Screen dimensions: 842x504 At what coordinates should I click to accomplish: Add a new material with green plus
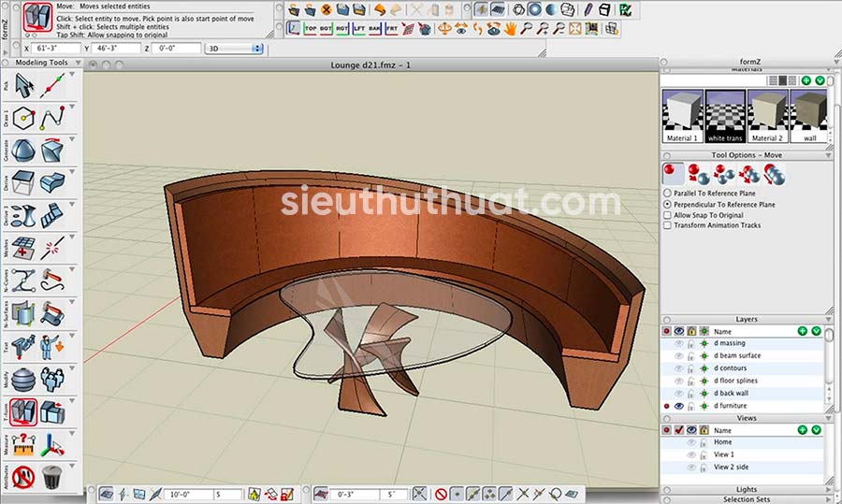[x=806, y=80]
